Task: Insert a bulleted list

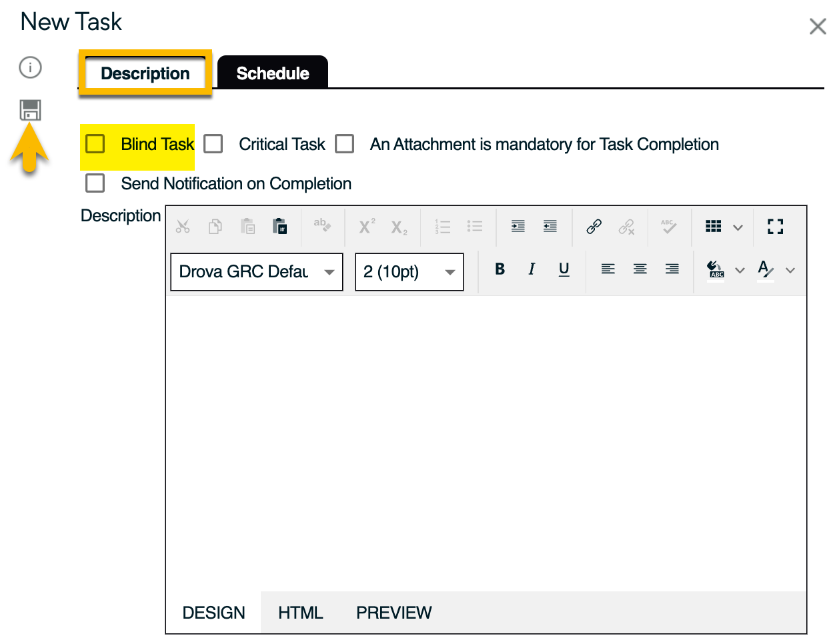Action: click(x=475, y=227)
